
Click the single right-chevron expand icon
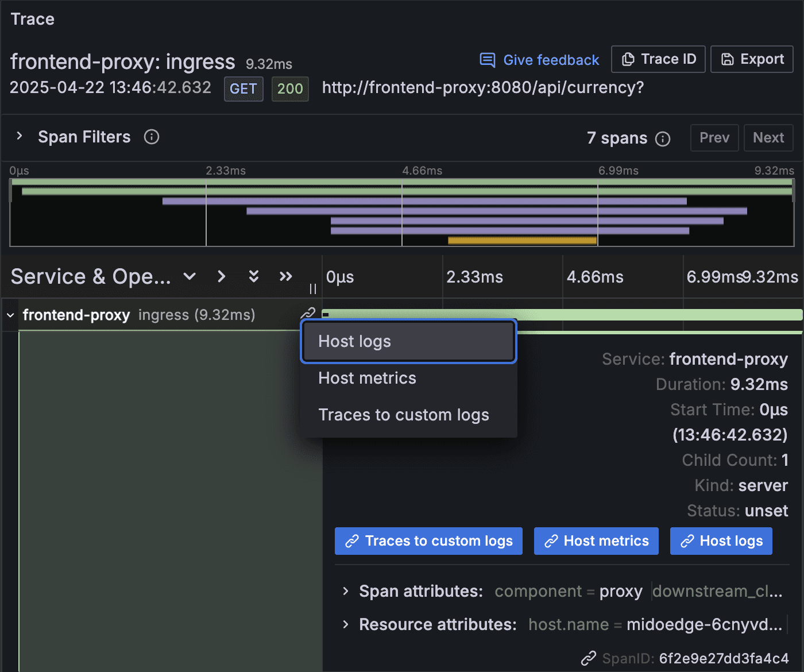coord(221,276)
